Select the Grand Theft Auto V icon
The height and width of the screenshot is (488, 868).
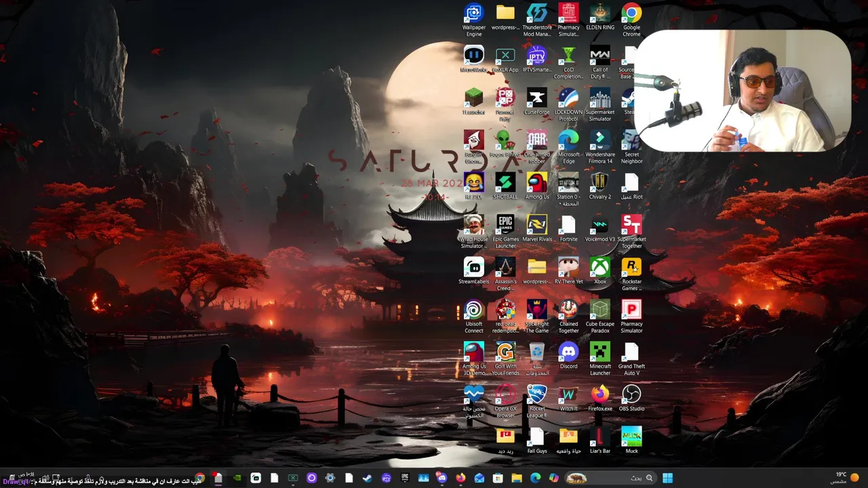point(631,359)
